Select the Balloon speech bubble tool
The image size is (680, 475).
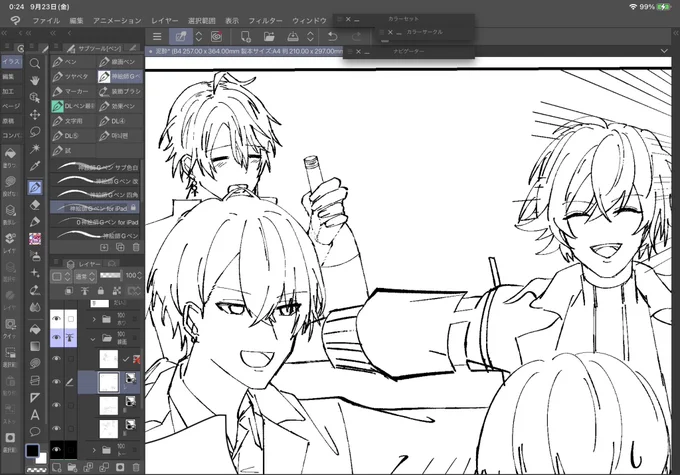click(35, 432)
